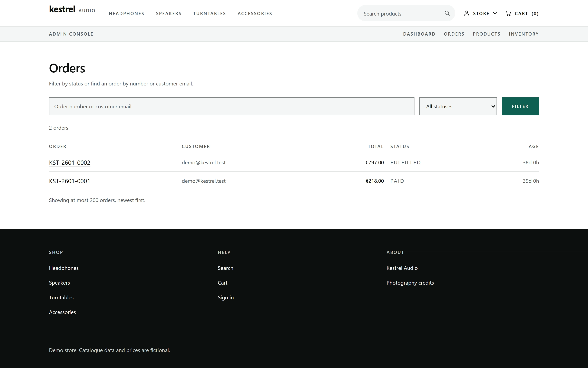
Task: Expand the Store account dropdown chevron
Action: [495, 13]
